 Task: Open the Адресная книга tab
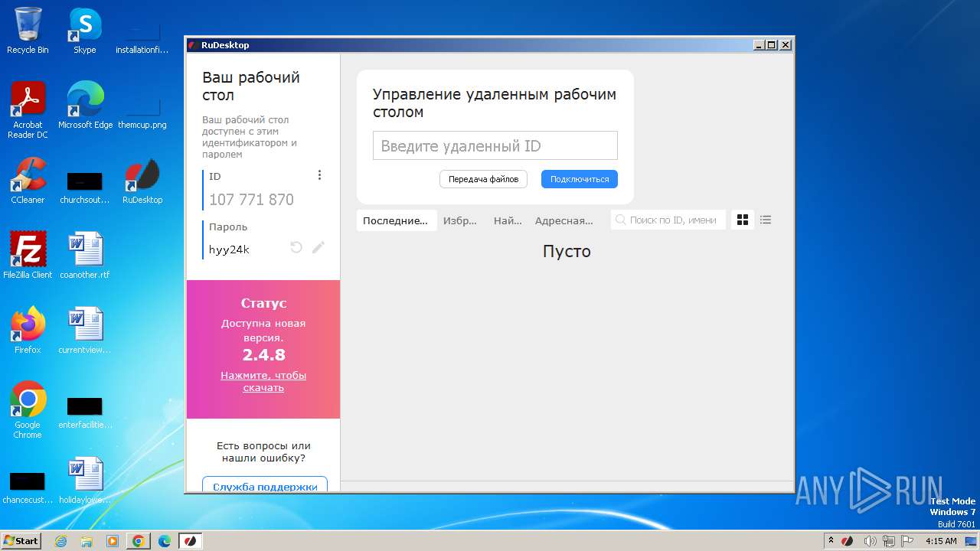coord(564,220)
